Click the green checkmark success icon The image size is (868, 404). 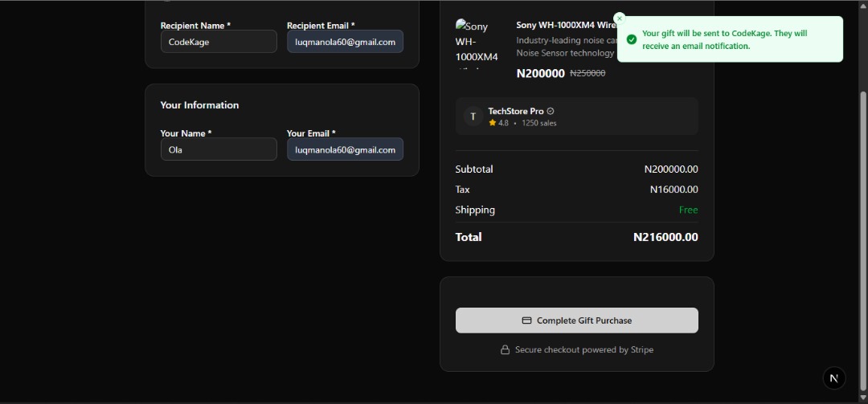631,40
